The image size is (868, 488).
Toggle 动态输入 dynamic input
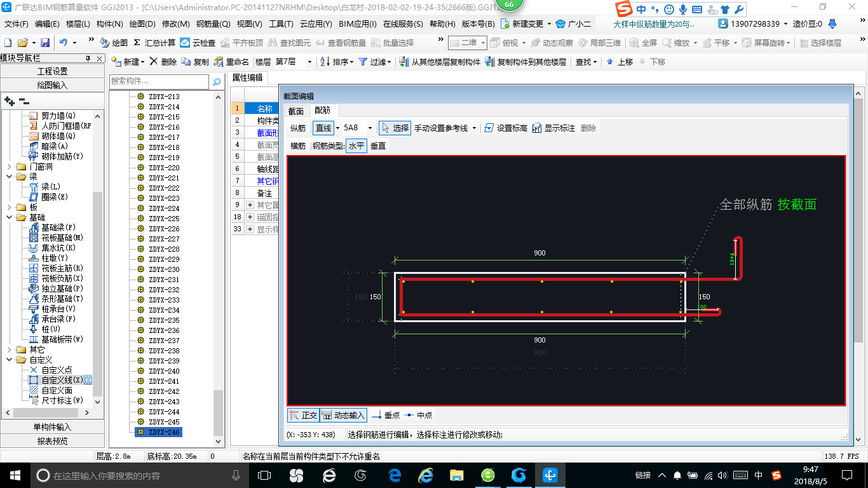[343, 415]
